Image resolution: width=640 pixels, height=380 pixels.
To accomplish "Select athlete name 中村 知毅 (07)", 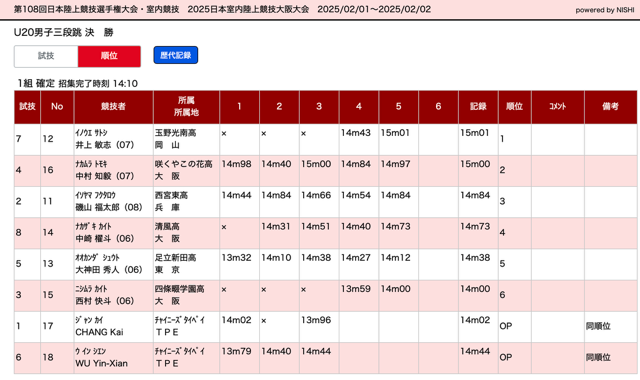I will point(104,176).
